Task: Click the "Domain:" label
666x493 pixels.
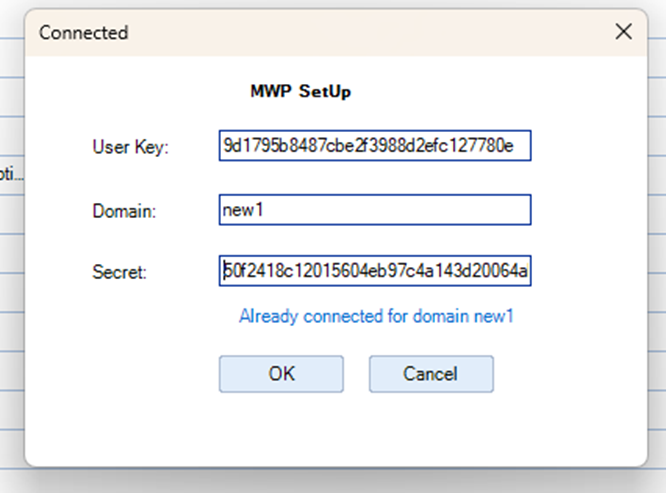Action: [x=126, y=211]
